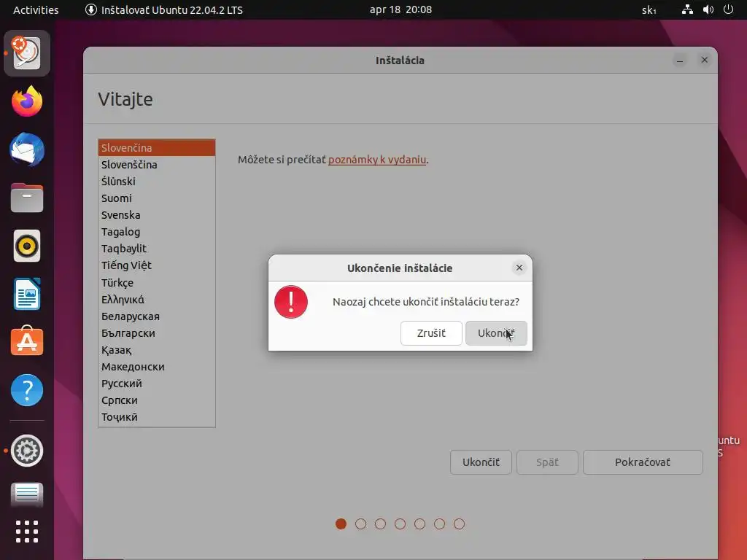Open the clock apr 18 20:08
Viewport: 747px width, 560px height.
pos(400,9)
